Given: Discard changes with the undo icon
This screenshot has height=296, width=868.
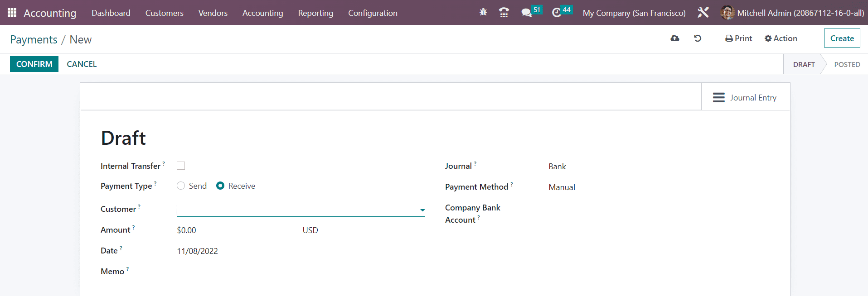Looking at the screenshot, I should tap(698, 38).
